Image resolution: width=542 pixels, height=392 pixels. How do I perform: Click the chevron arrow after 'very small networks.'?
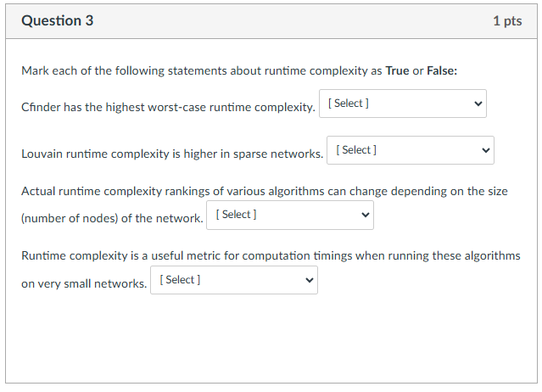tap(310, 280)
